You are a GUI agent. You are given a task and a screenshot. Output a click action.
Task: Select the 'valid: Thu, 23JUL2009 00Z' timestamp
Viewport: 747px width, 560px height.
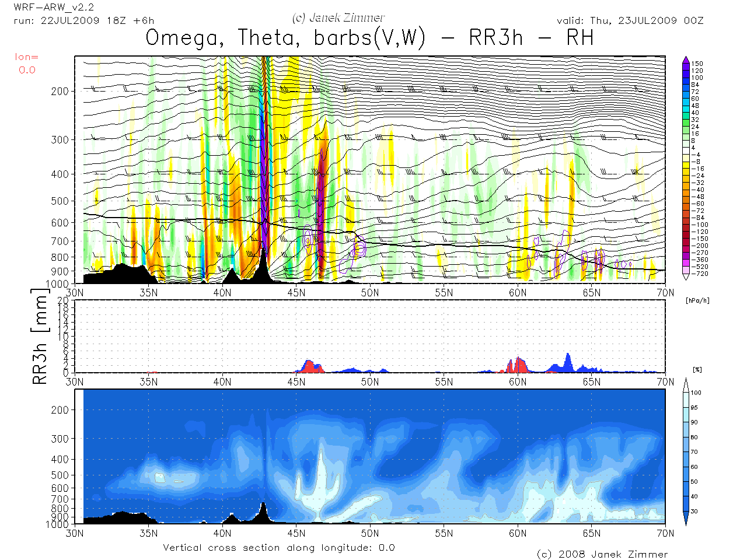coord(630,20)
